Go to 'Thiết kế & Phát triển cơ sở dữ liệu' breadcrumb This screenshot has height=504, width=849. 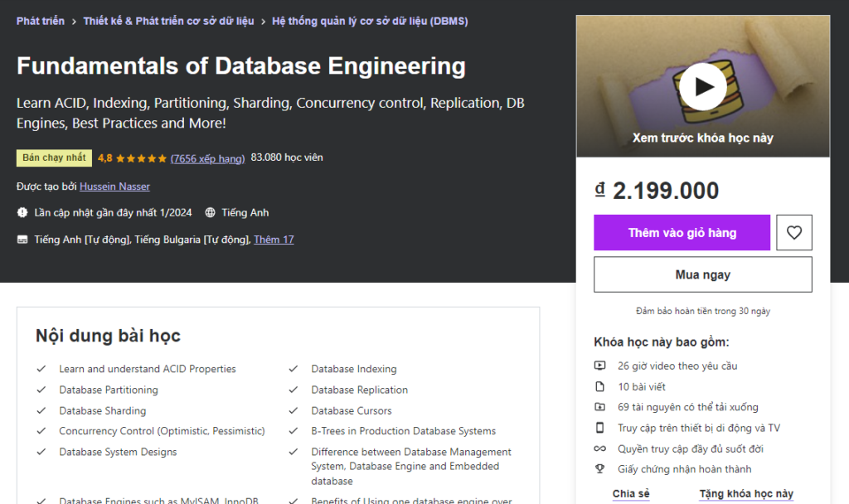coord(168,21)
